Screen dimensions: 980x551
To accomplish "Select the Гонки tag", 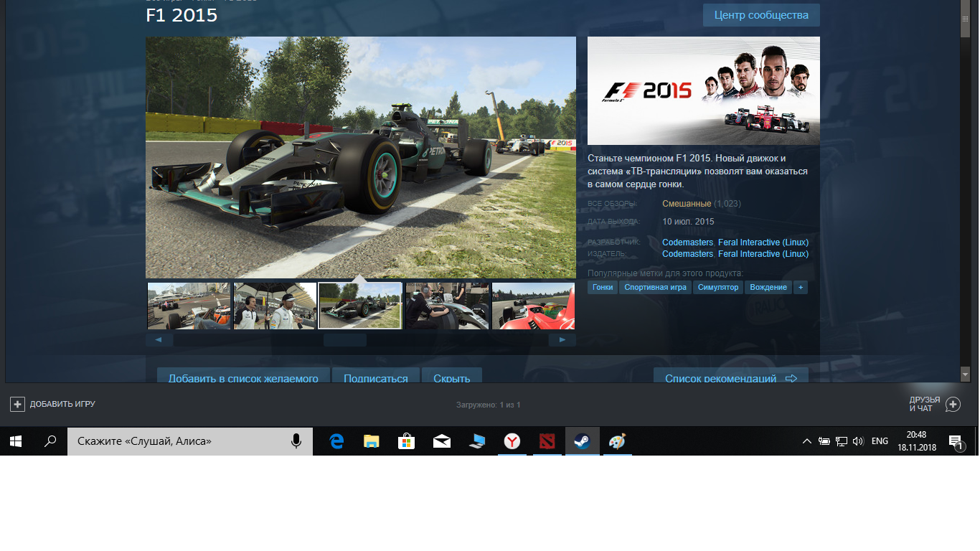I will click(603, 287).
